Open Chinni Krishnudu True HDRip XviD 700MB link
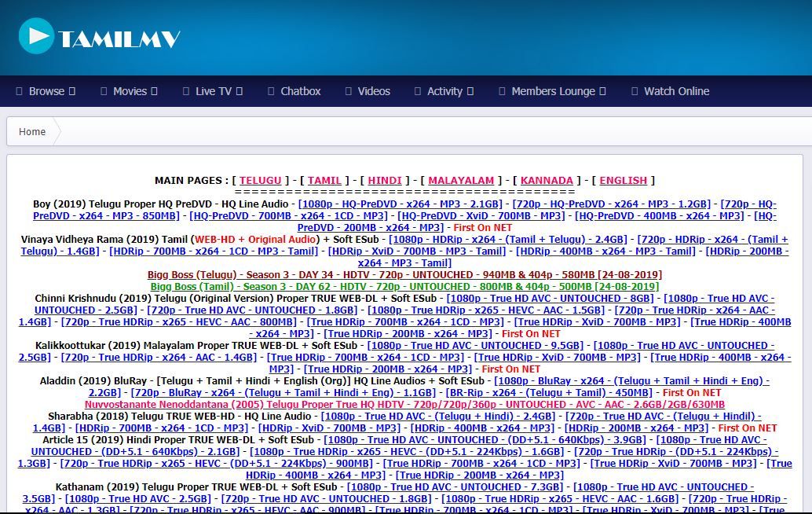Viewport: 812px width, 514px height. (597, 322)
